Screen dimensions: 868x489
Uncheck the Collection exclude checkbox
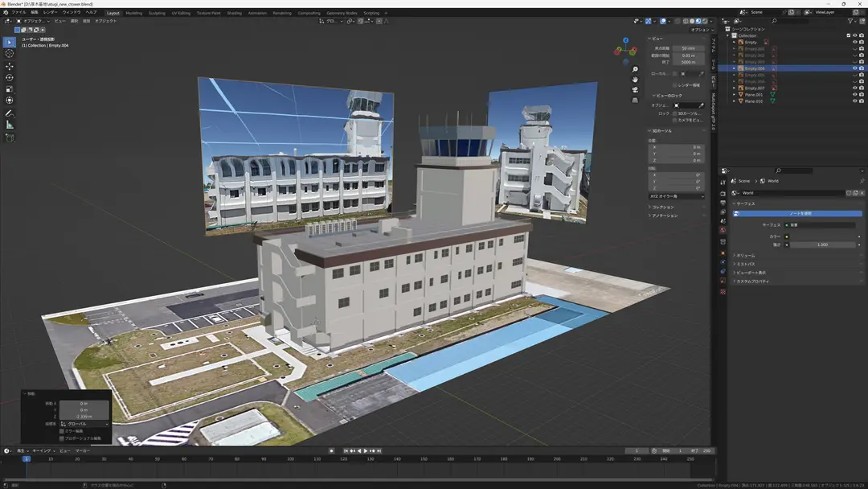(848, 35)
